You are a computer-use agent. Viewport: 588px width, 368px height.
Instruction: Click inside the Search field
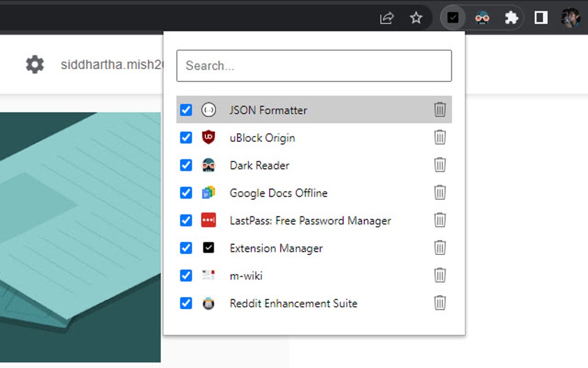pyautogui.click(x=314, y=65)
